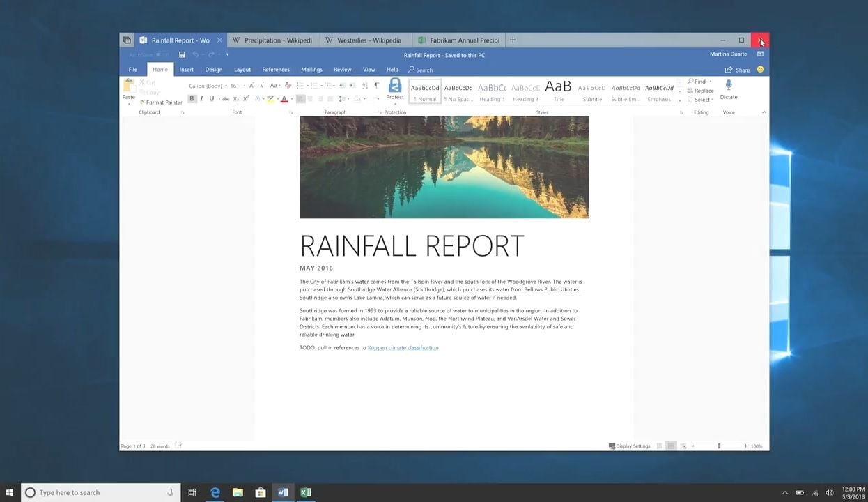Viewport: 868px width, 502px height.
Task: Click the zoom slider handle
Action: pyautogui.click(x=719, y=446)
